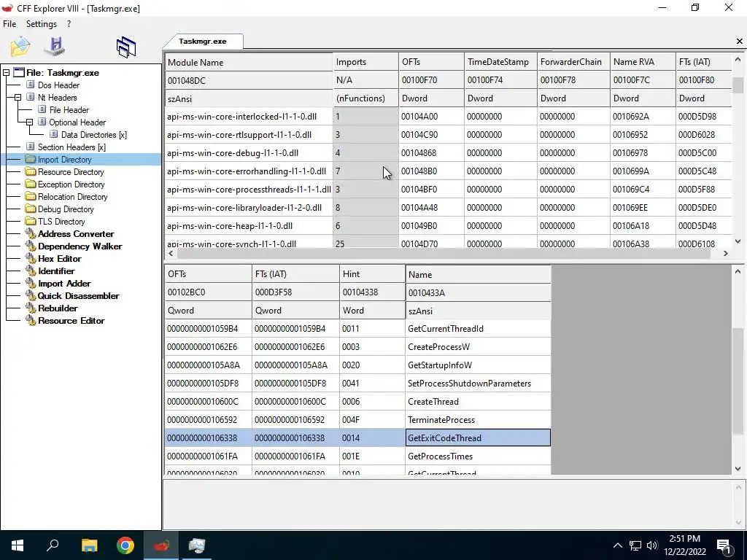Select the File Header page icon
The width and height of the screenshot is (747, 560).
tap(42, 109)
